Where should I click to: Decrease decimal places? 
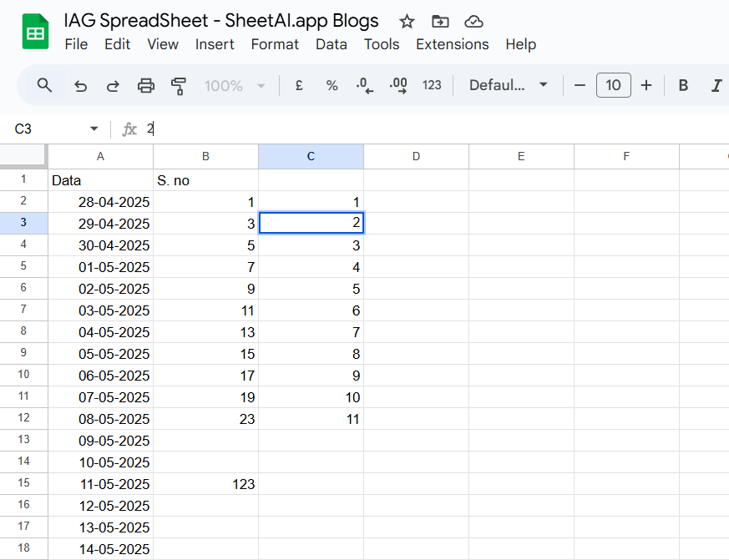(364, 85)
